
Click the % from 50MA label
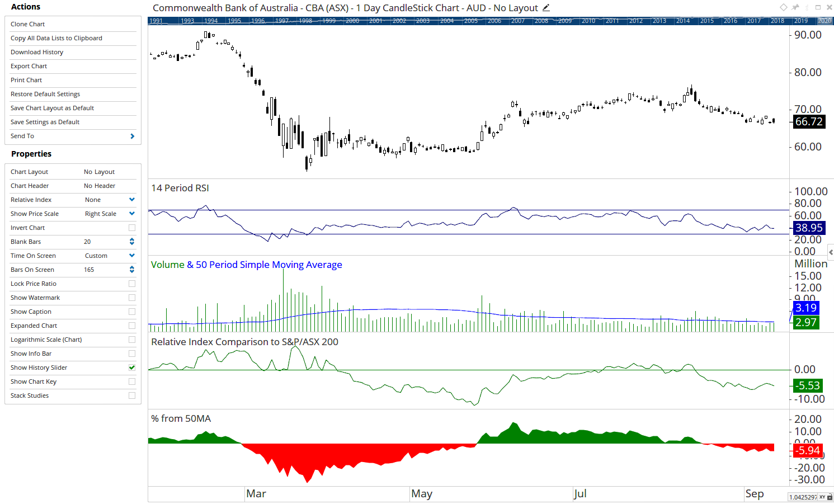181,418
